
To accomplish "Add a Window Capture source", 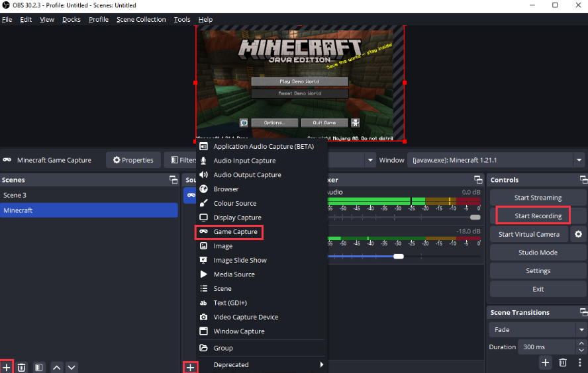I will (x=262, y=331).
